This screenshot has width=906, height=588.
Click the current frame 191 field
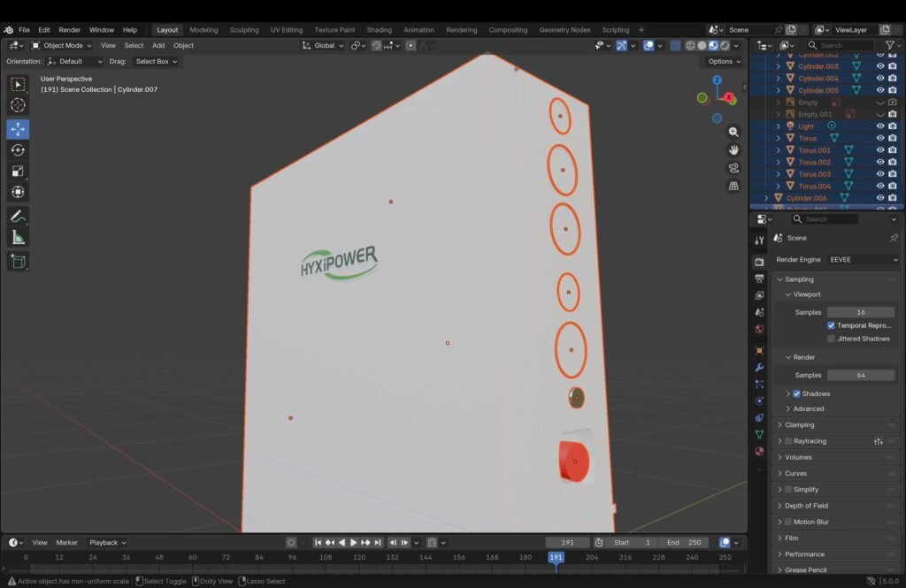tap(567, 542)
